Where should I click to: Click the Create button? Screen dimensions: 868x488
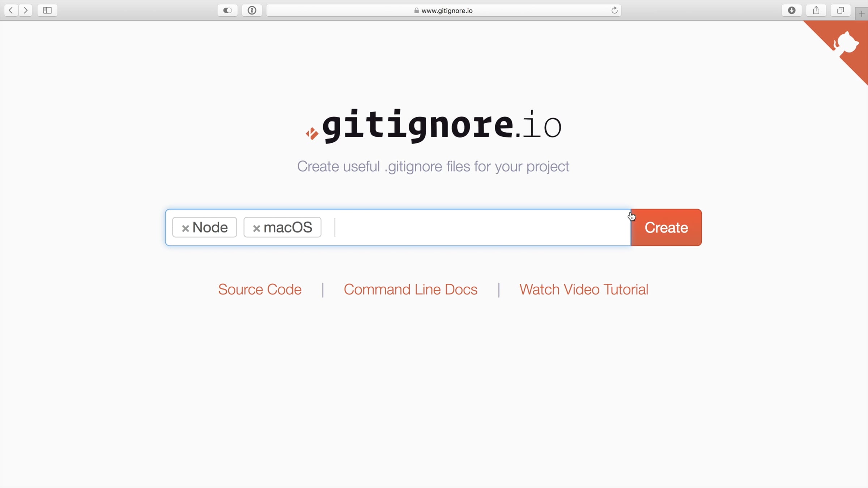click(666, 227)
